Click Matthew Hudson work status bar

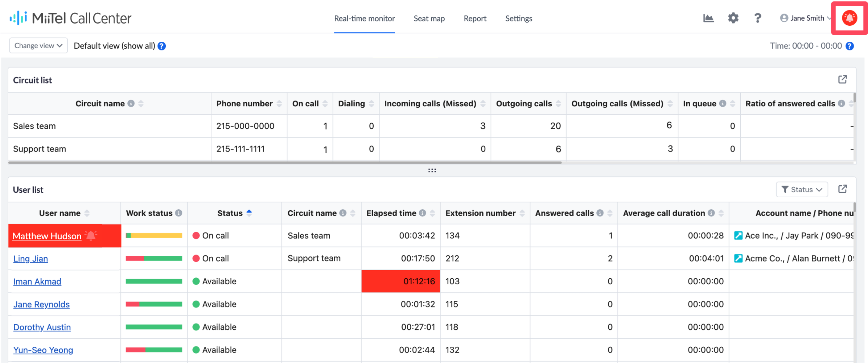[x=154, y=235]
